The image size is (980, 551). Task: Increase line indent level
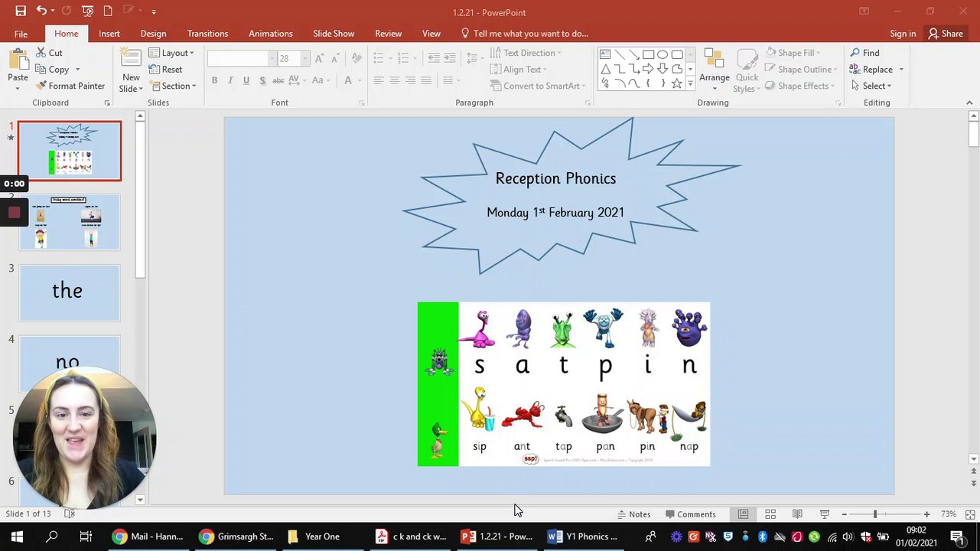(450, 58)
